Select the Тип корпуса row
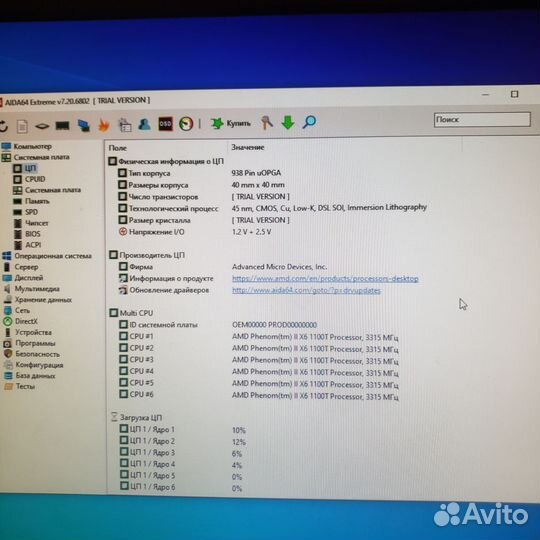 pyautogui.click(x=199, y=173)
